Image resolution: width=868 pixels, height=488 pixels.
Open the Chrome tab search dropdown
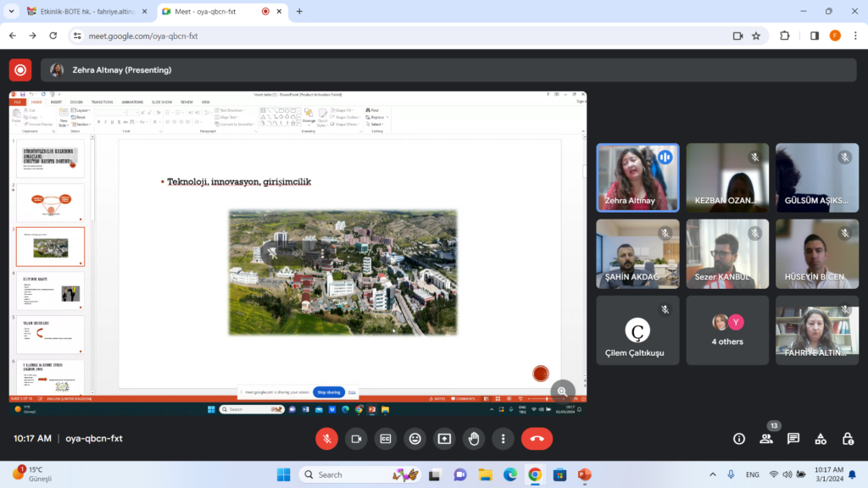point(11,12)
